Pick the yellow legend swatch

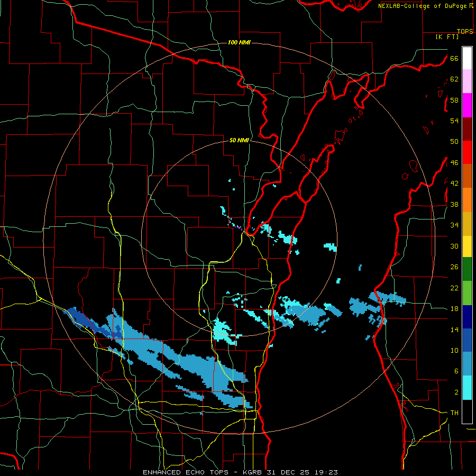(467, 246)
